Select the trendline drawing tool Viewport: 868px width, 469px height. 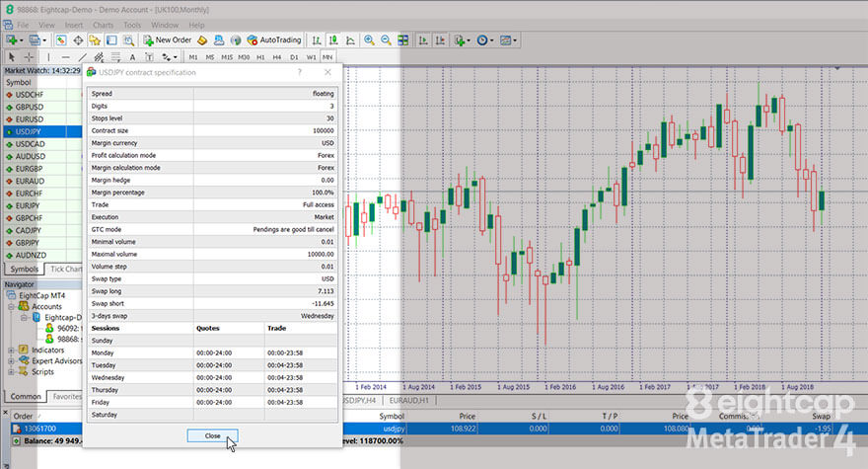(x=82, y=56)
